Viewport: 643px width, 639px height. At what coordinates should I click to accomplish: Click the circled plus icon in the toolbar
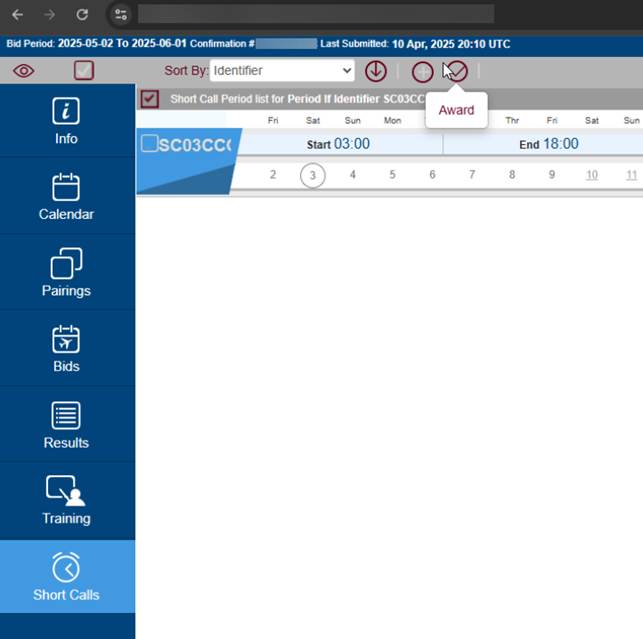[x=422, y=72]
